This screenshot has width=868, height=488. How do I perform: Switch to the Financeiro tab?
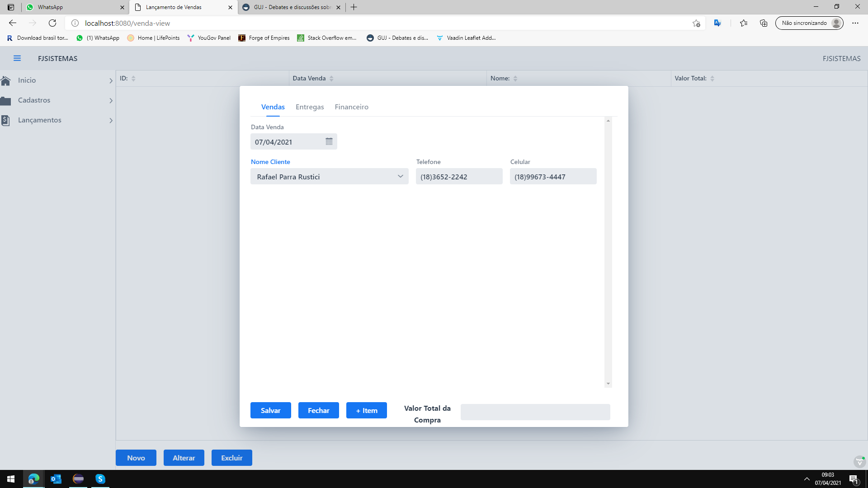[x=351, y=107]
